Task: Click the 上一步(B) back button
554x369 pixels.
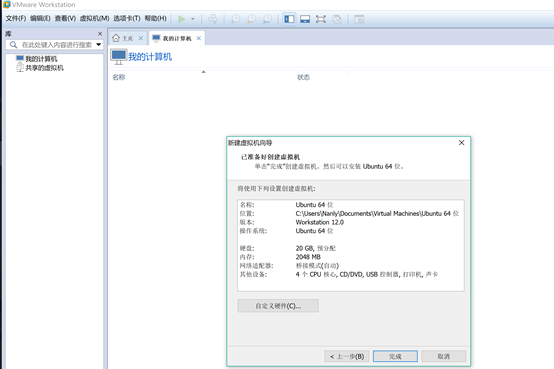Action: tap(347, 356)
